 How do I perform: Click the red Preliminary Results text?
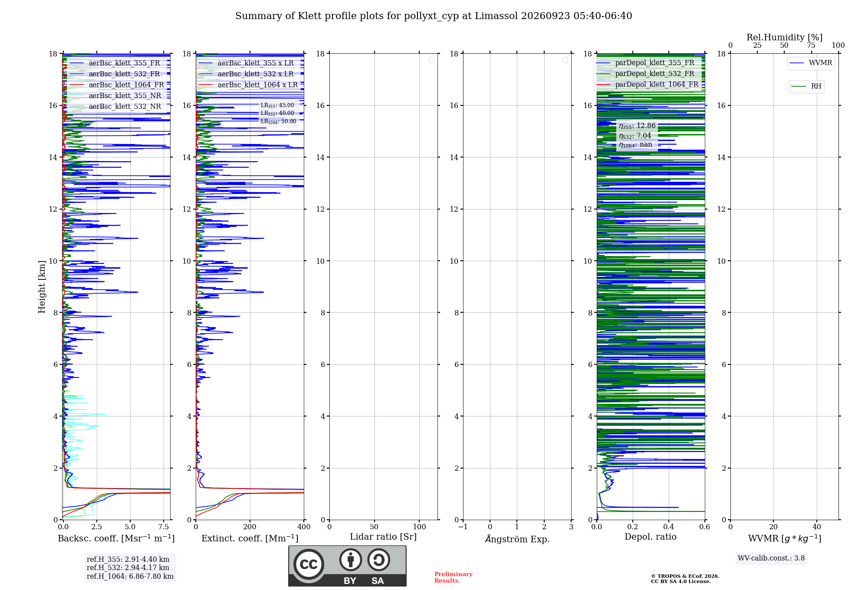[x=454, y=577]
